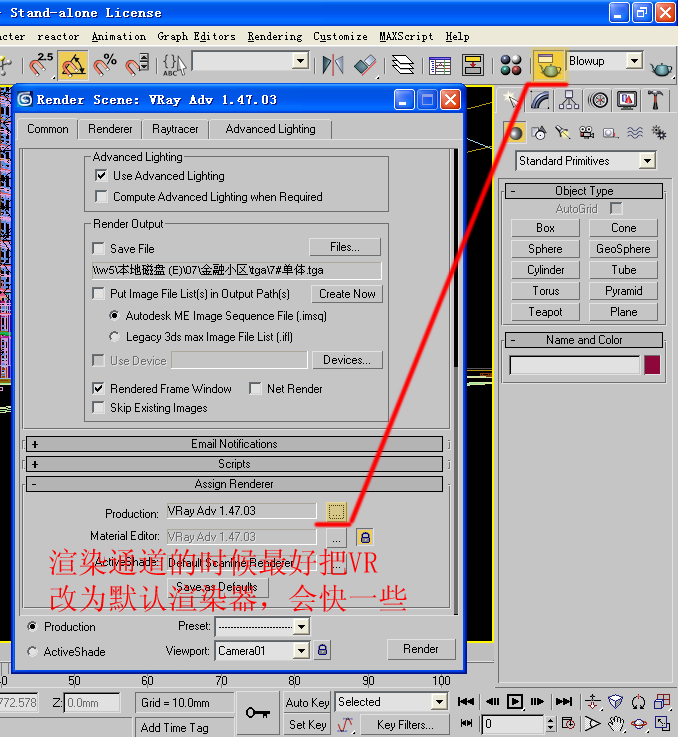The height and width of the screenshot is (737, 678).
Task: Open the Selected key filter dropdown
Action: coord(439,702)
